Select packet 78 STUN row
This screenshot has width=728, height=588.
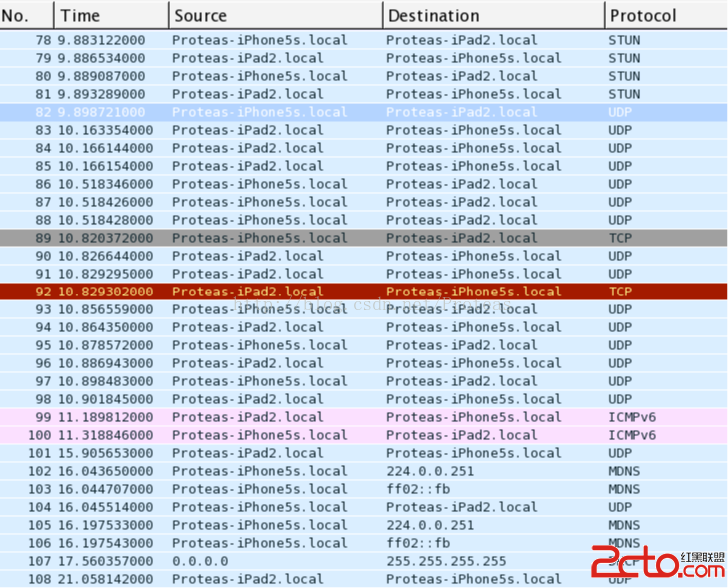point(364,40)
